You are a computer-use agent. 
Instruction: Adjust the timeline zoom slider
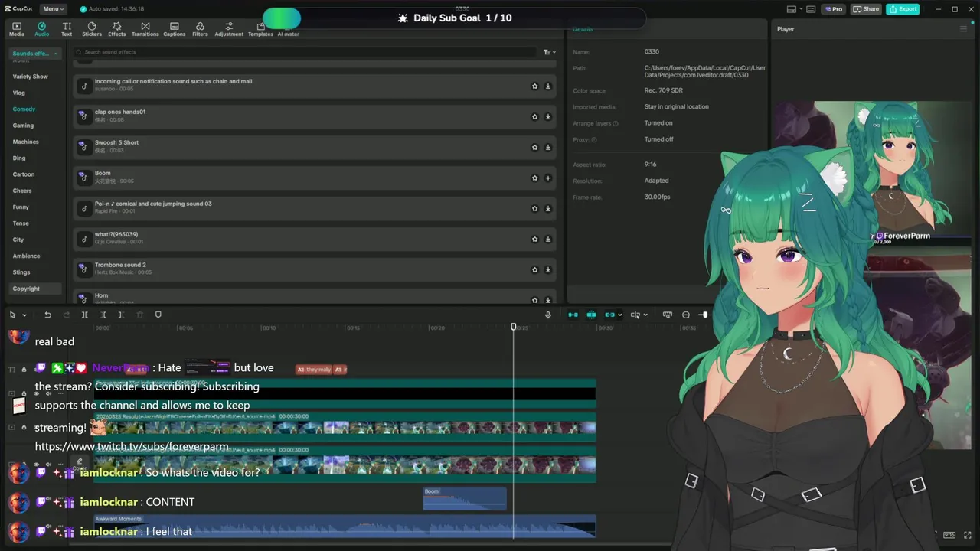point(704,315)
